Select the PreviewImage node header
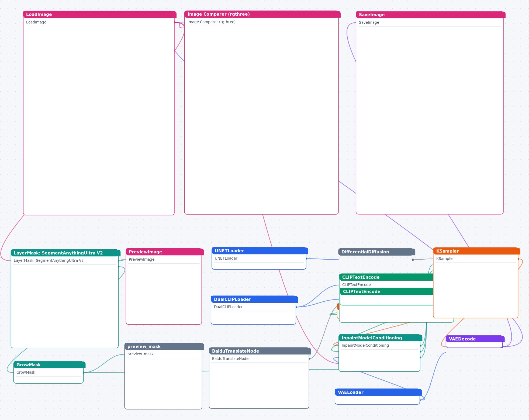 pos(165,252)
